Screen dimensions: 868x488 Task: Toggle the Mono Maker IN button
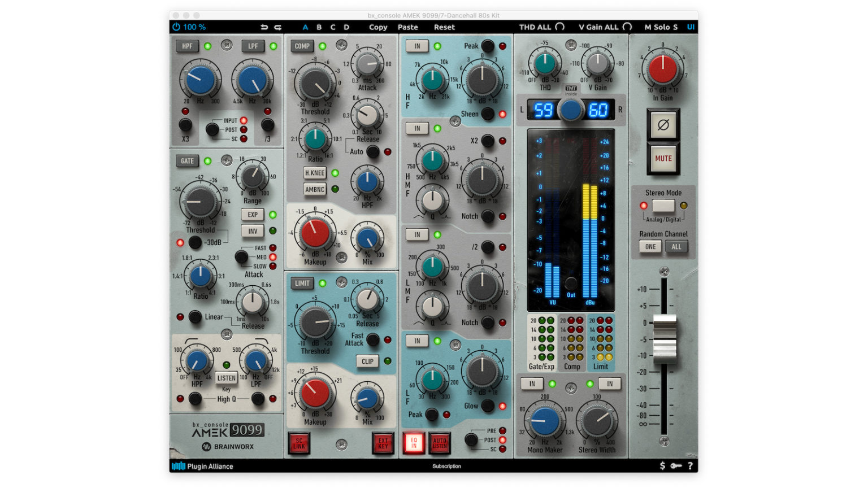532,384
